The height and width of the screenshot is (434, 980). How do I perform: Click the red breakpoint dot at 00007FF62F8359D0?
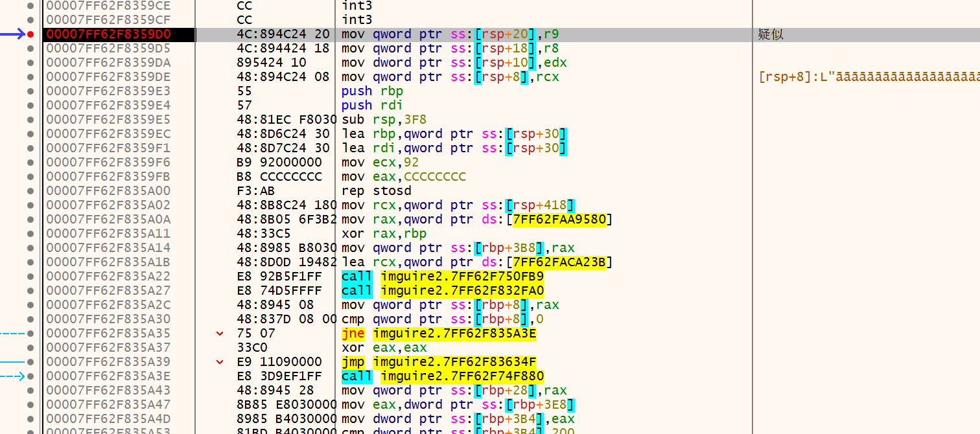30,34
